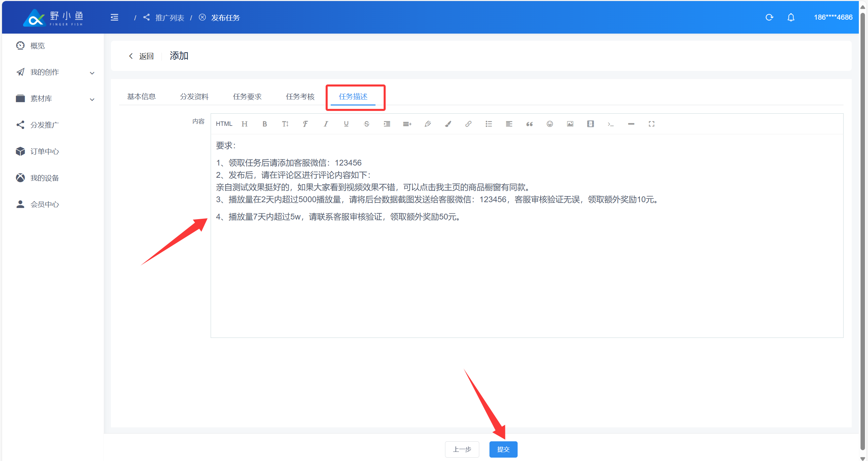
Task: Collapse the sidebar with hamburger icon
Action: click(114, 17)
